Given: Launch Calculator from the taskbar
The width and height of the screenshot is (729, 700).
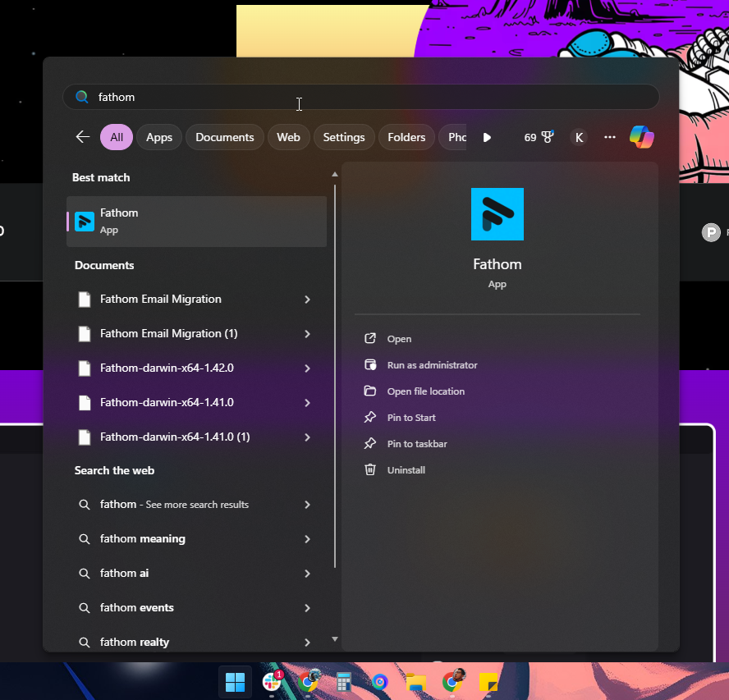Looking at the screenshot, I should coord(344,681).
